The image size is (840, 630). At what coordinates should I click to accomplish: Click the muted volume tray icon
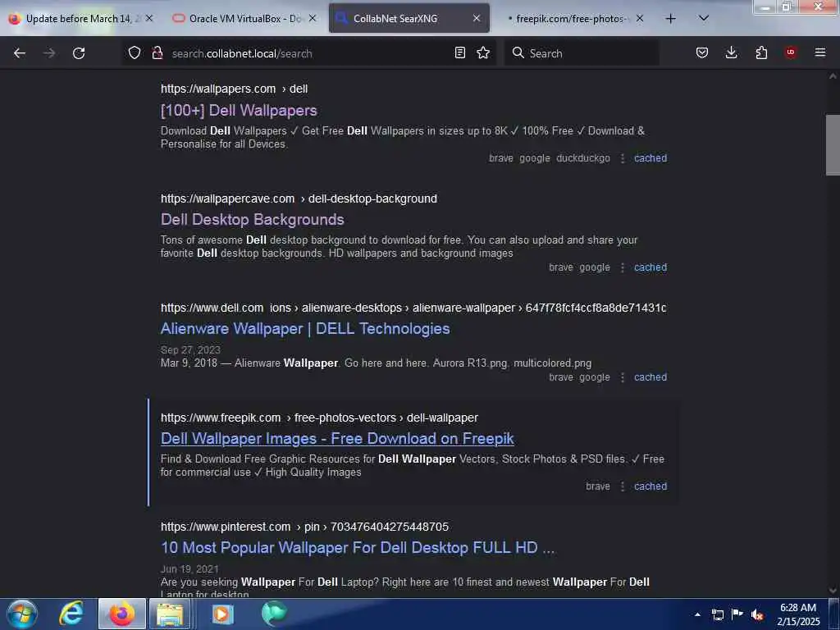[757, 614]
